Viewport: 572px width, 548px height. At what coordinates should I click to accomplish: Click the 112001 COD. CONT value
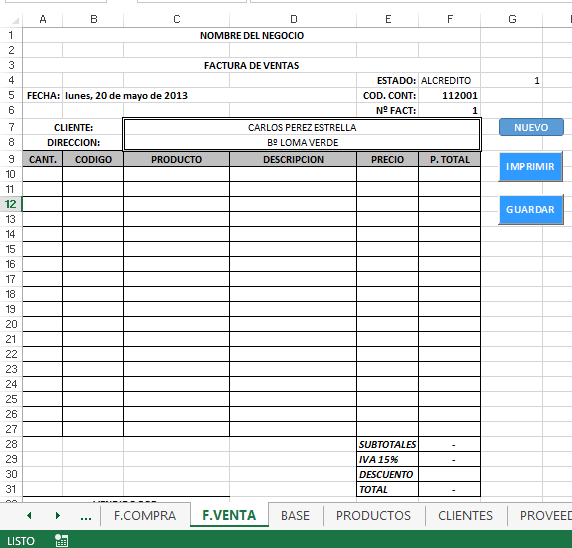pyautogui.click(x=449, y=96)
